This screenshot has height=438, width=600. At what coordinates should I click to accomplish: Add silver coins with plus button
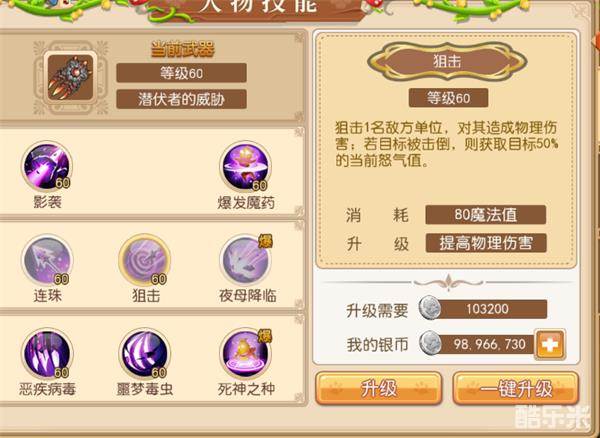pyautogui.click(x=550, y=345)
